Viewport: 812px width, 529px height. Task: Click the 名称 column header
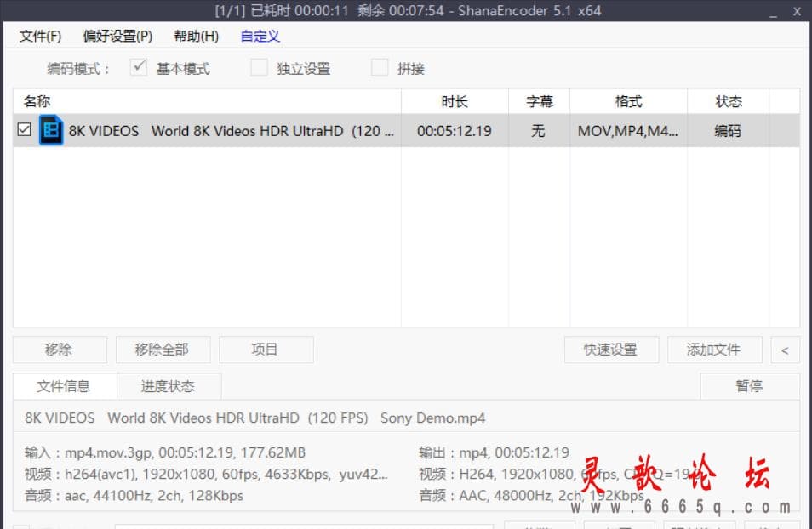pos(207,101)
